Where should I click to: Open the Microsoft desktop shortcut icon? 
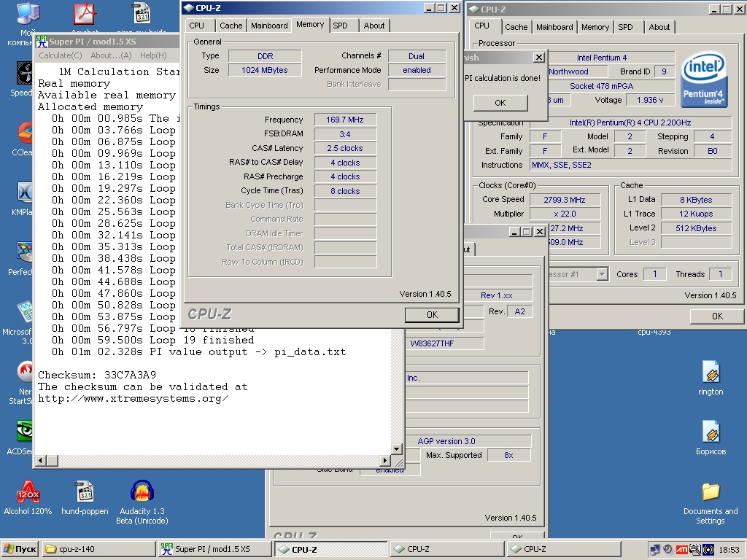pyautogui.click(x=26, y=312)
